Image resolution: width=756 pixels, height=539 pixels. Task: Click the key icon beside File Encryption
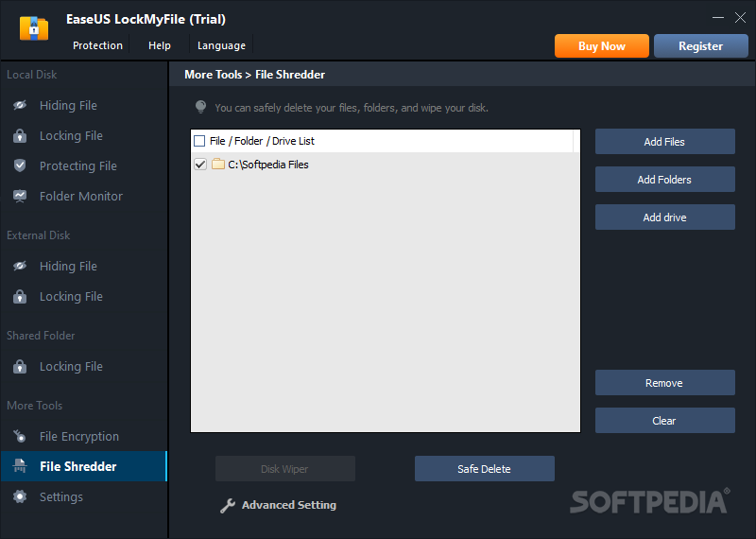point(20,436)
